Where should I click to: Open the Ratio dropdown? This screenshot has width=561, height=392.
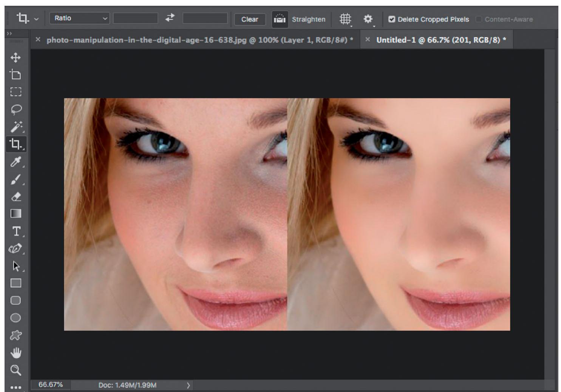coord(79,18)
